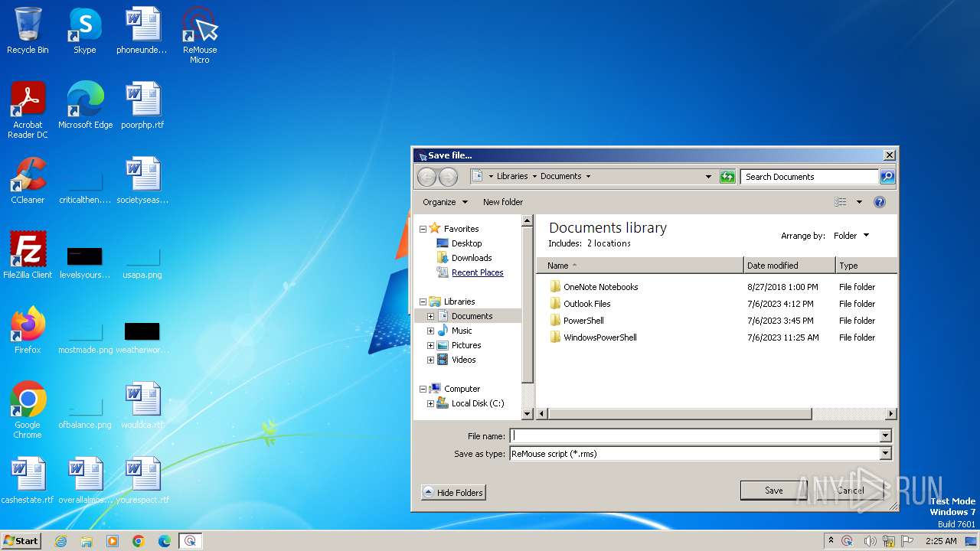
Task: Select the PowerShell folder
Action: 583,321
